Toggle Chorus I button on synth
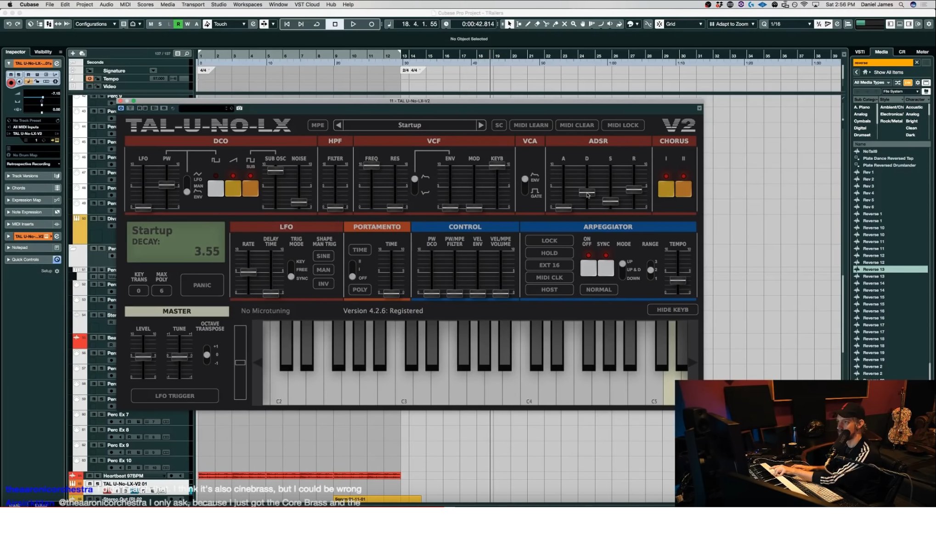This screenshot has height=560, width=936. coord(666,189)
